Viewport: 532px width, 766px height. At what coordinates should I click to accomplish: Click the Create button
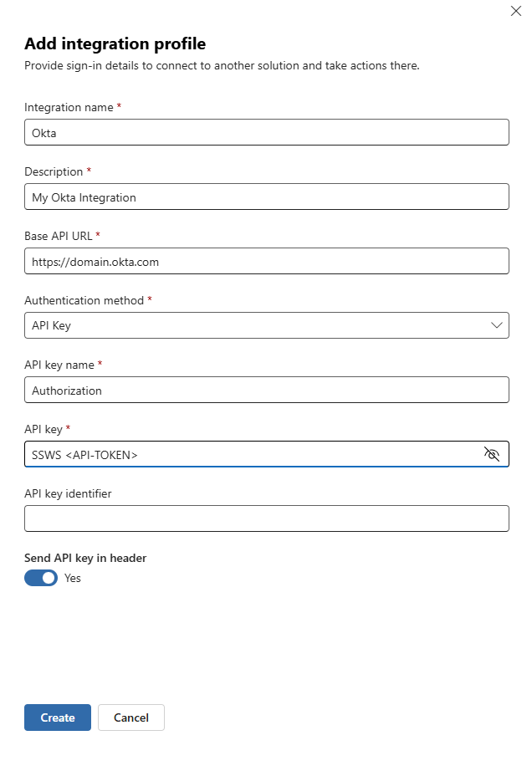58,717
